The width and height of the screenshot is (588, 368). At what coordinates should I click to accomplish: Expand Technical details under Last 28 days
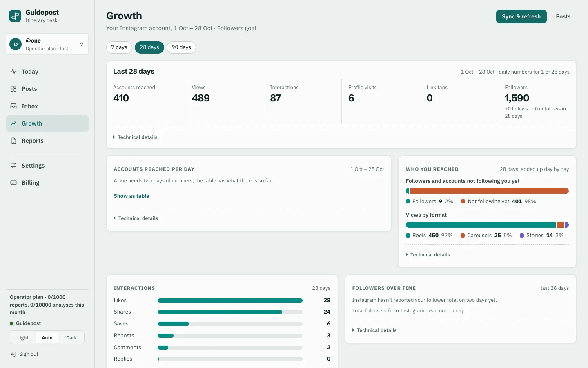click(135, 137)
